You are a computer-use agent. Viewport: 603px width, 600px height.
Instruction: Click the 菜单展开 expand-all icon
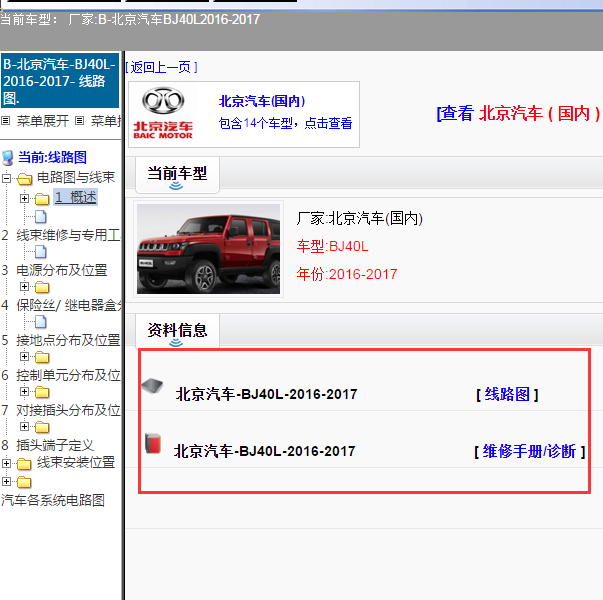(5, 121)
